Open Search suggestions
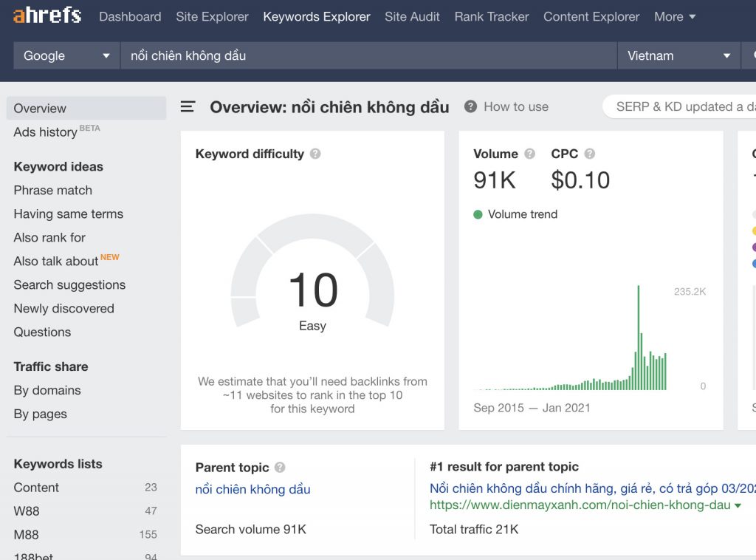 coord(70,284)
